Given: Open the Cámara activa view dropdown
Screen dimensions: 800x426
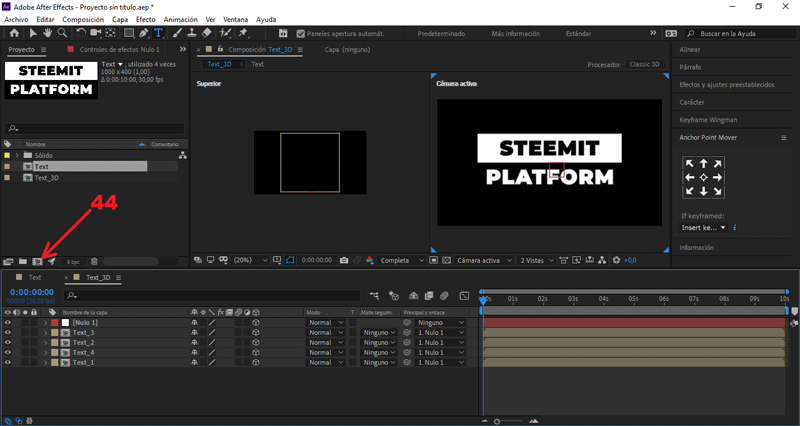Looking at the screenshot, I should [482, 260].
